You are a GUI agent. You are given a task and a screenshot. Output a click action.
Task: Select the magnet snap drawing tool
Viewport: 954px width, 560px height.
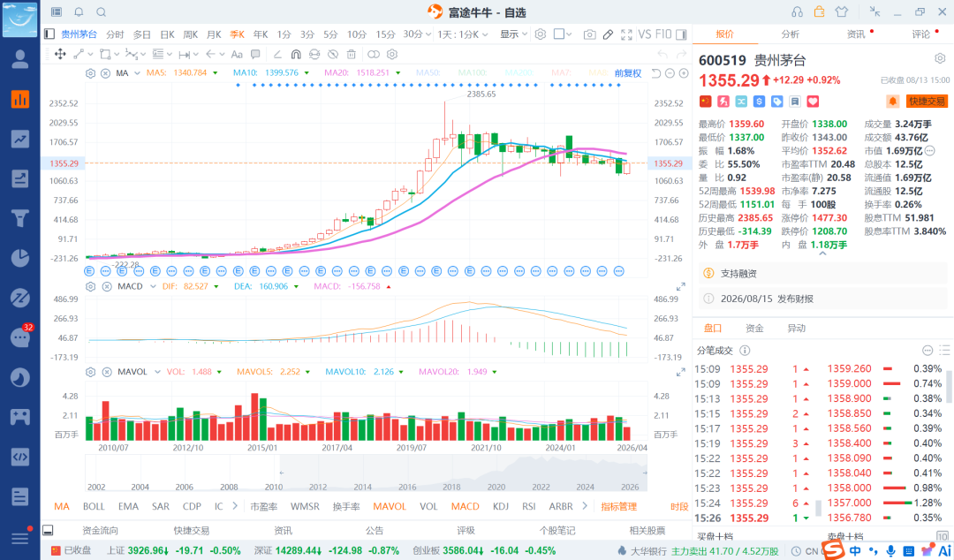pyautogui.click(x=296, y=54)
